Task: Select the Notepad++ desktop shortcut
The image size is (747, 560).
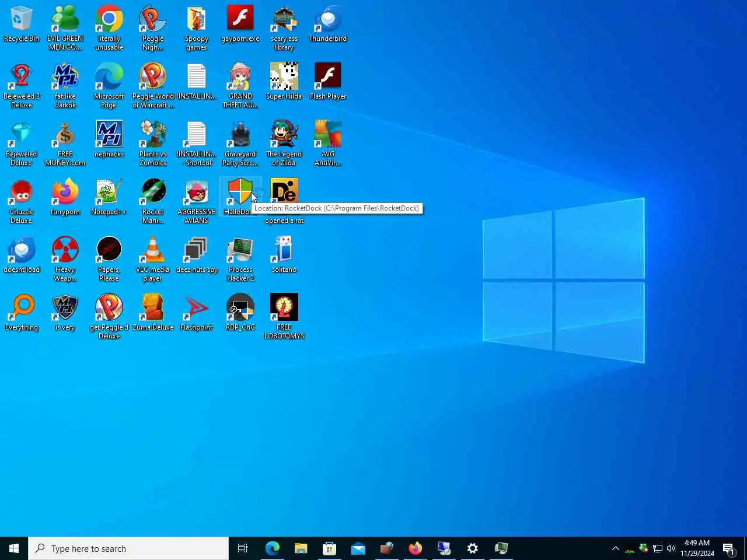Action: 109,198
